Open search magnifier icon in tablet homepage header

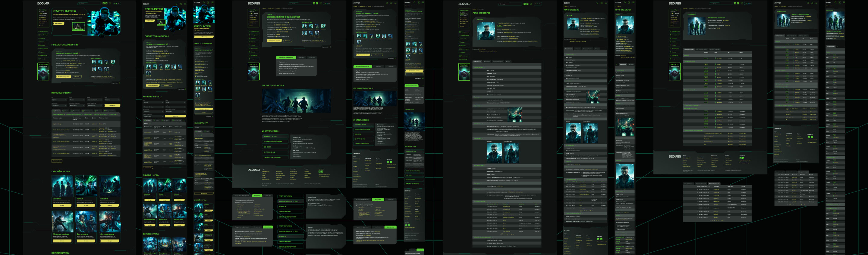point(176,4)
